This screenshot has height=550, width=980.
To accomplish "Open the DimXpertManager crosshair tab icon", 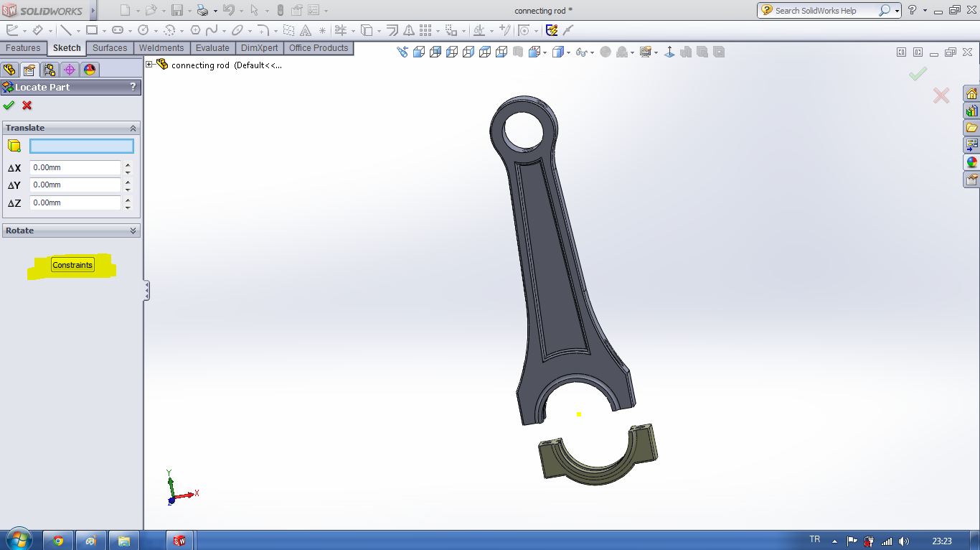I will click(69, 70).
